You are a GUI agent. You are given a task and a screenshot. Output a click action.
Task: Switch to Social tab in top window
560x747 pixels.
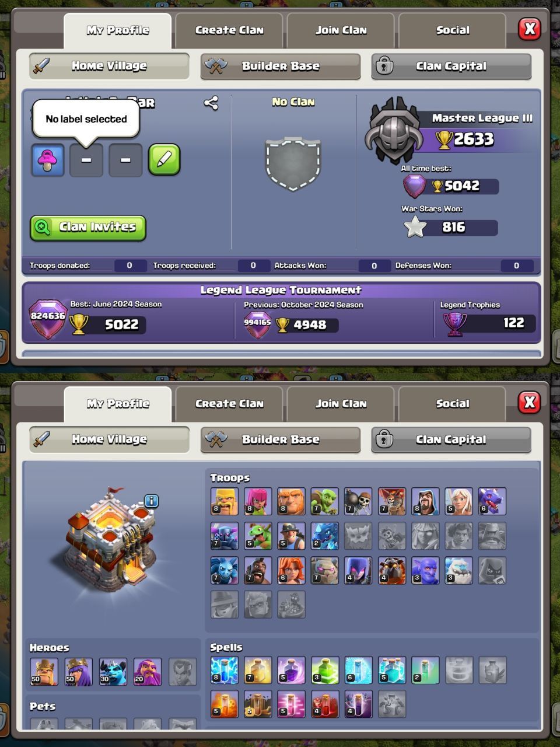point(453,30)
